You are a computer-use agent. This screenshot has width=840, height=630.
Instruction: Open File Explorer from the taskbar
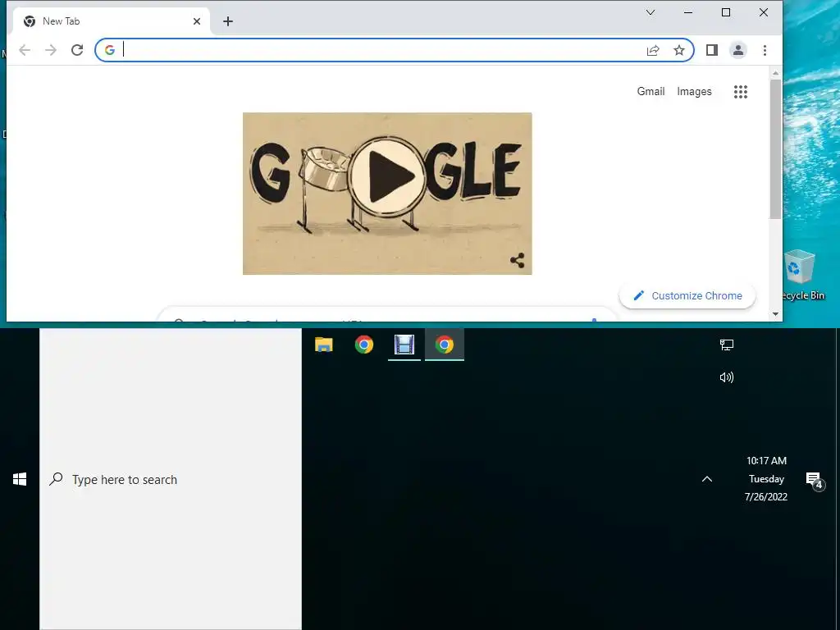click(x=323, y=345)
